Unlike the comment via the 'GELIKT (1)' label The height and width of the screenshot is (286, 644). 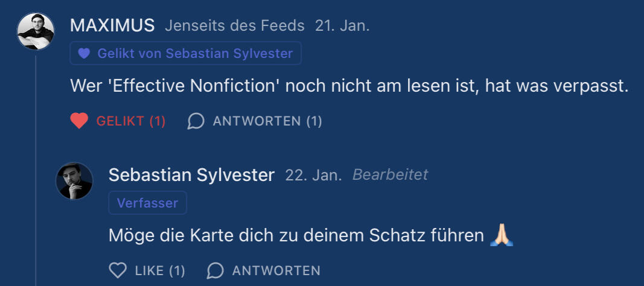131,121
